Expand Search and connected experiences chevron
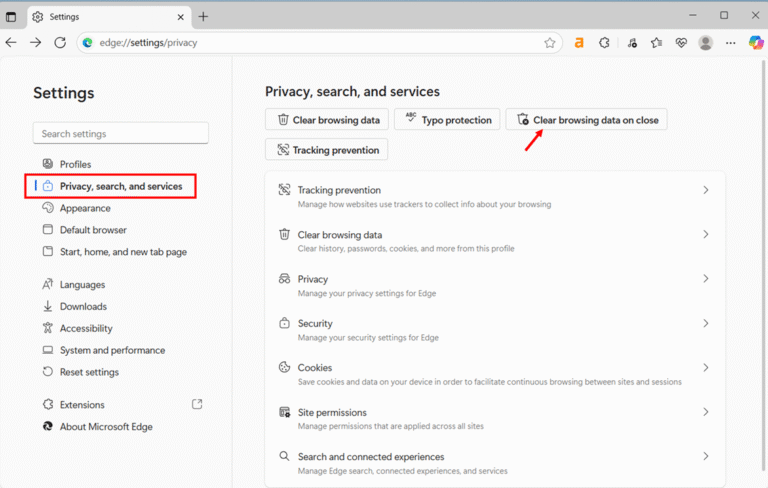 click(x=706, y=456)
